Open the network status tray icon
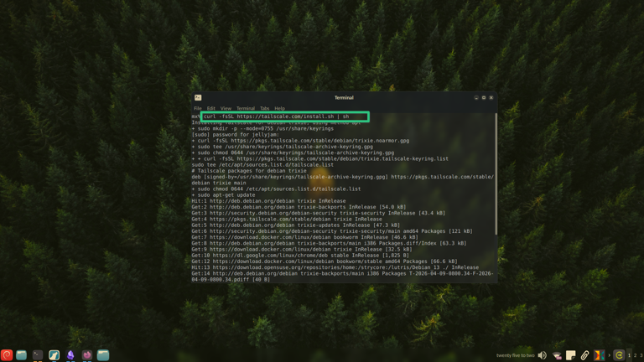The height and width of the screenshot is (362, 644). 557,355
